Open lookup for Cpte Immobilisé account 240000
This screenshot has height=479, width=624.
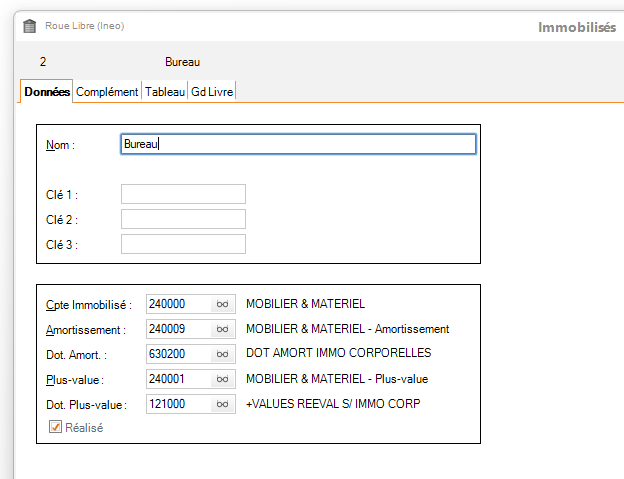click(223, 303)
